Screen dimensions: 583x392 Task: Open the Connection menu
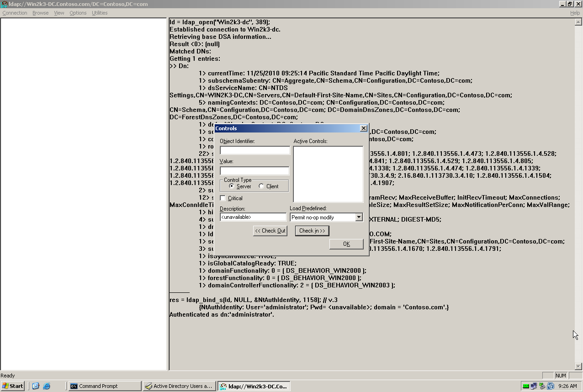(x=14, y=13)
